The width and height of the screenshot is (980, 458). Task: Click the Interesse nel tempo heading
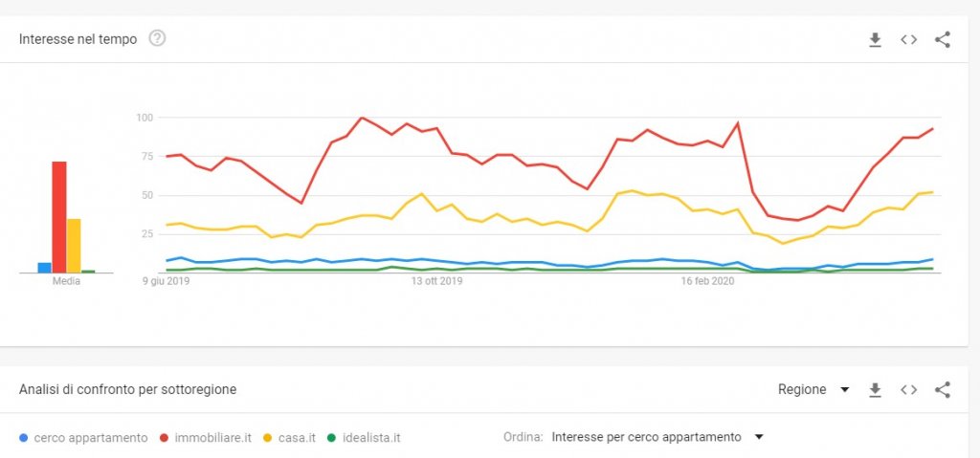click(78, 39)
